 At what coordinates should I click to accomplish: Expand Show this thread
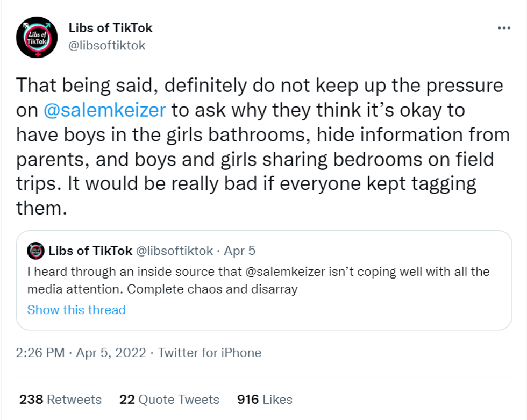(76, 310)
